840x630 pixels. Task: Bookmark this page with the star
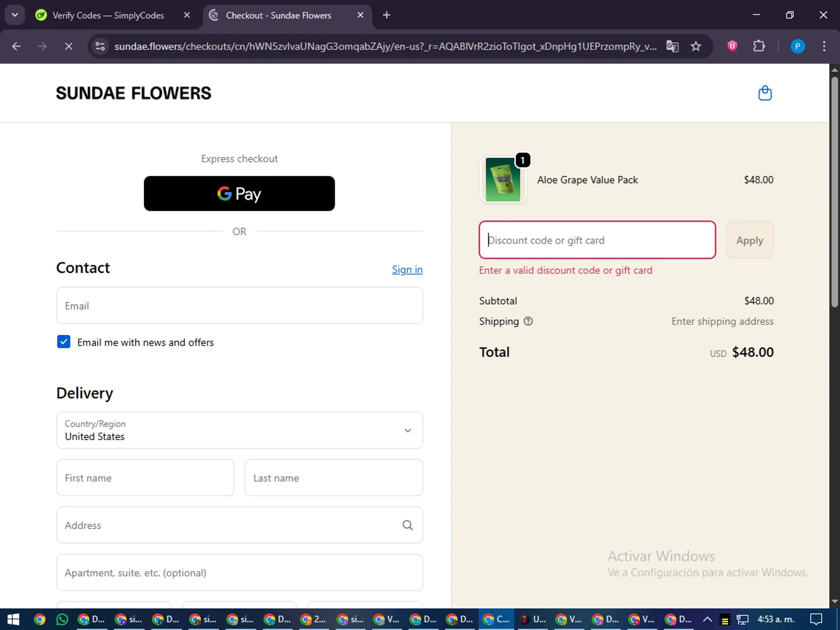pyautogui.click(x=696, y=46)
